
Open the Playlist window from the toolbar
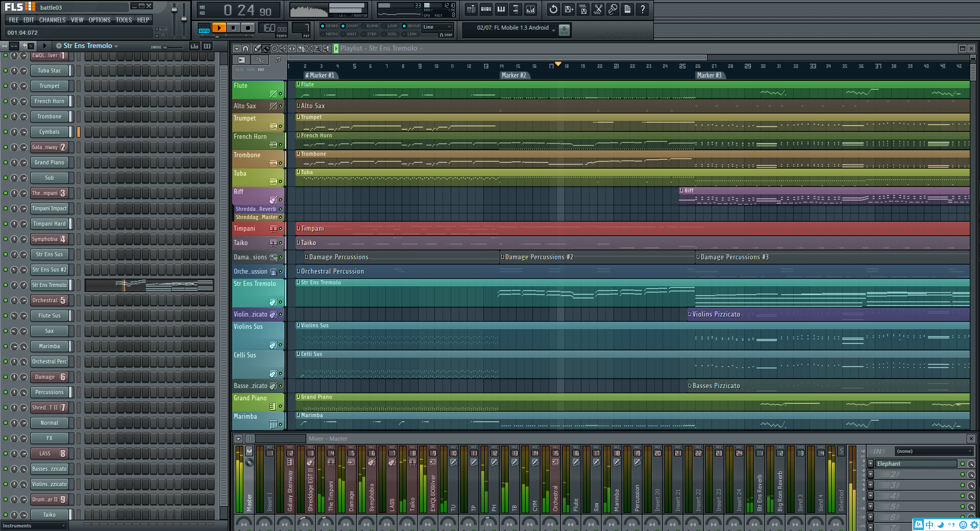click(x=471, y=9)
